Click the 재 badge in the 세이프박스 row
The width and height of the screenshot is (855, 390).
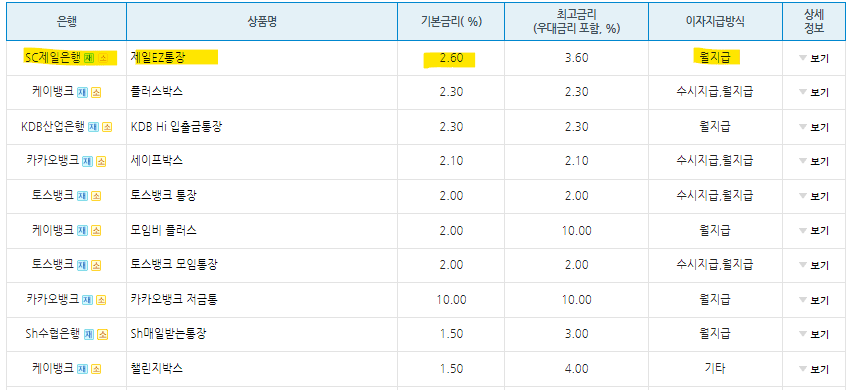[87, 161]
